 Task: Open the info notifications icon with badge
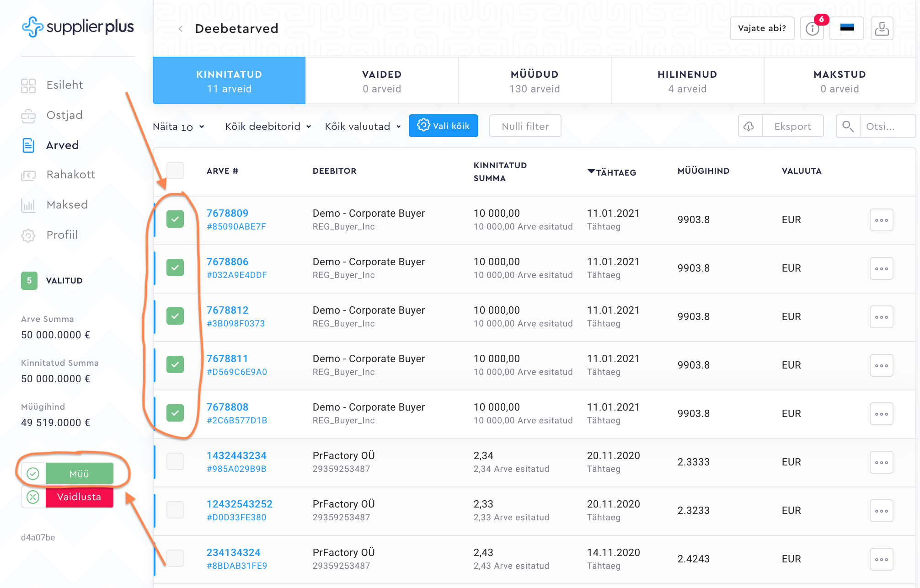pyautogui.click(x=812, y=29)
